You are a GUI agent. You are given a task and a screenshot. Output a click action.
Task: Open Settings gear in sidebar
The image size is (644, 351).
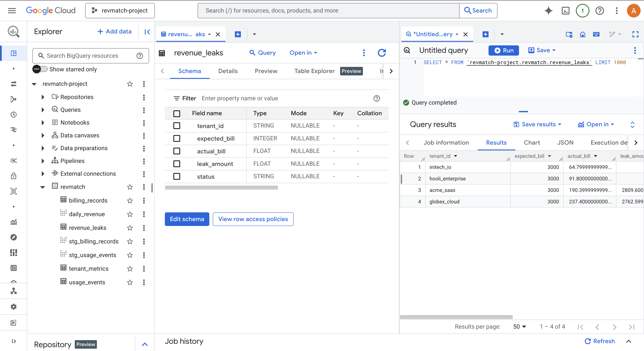tap(13, 307)
